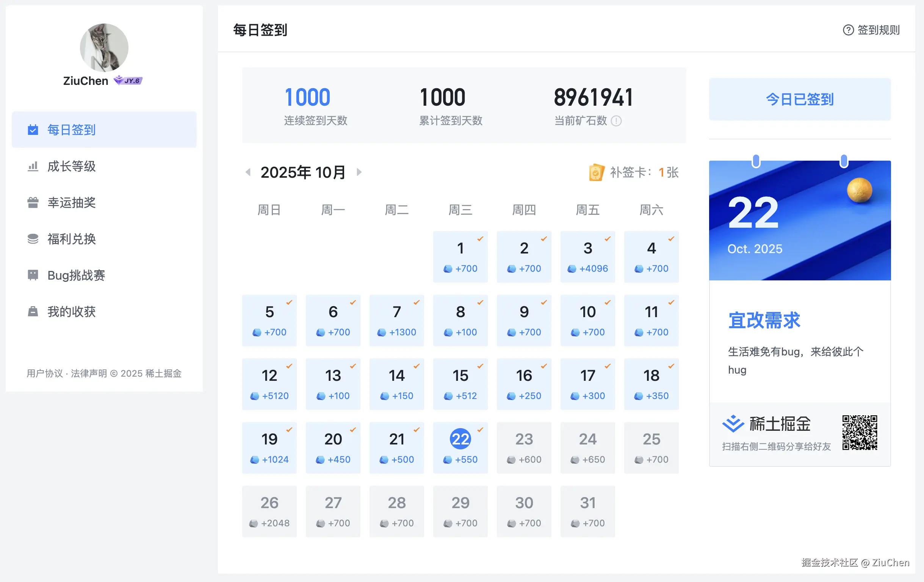924x582 pixels.
Task: Click the info icon beside 当前矿石数
Action: click(x=617, y=121)
